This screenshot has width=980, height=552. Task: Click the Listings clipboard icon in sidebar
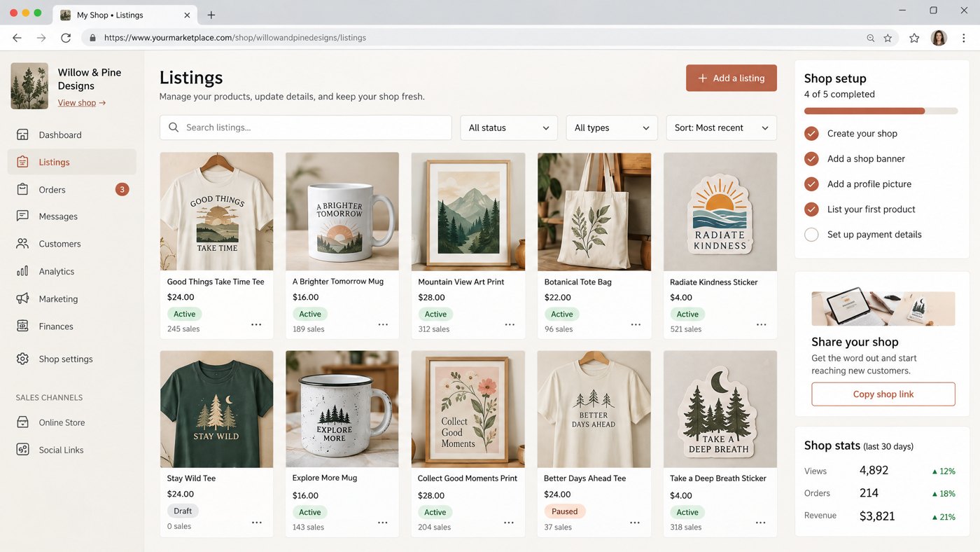coord(22,162)
